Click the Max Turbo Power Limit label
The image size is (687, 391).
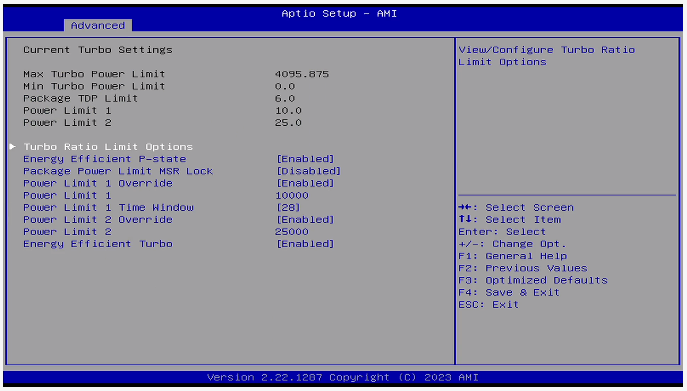94,74
